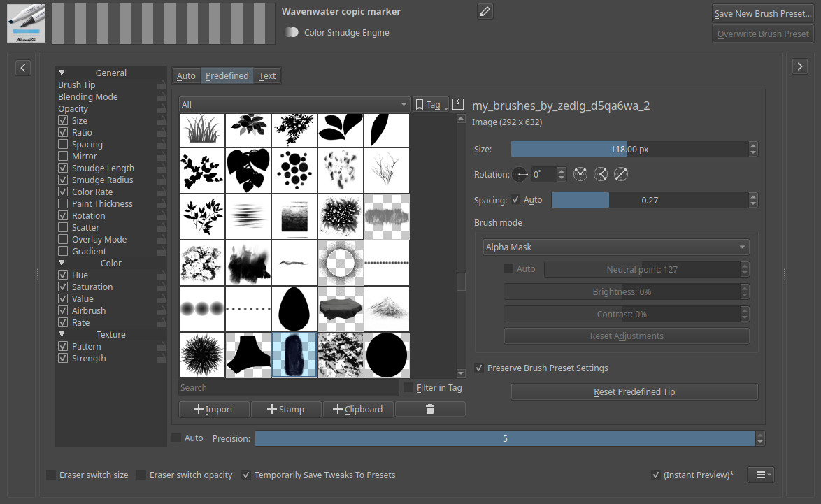Viewport: 821px width, 504px height.
Task: Click the right arrow panel button
Action: 800,66
